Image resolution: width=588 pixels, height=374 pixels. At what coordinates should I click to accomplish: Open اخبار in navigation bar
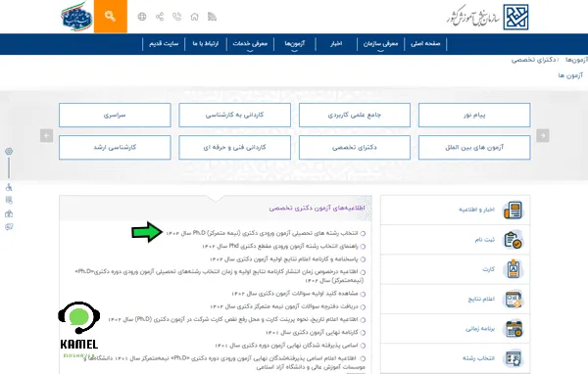[336, 44]
